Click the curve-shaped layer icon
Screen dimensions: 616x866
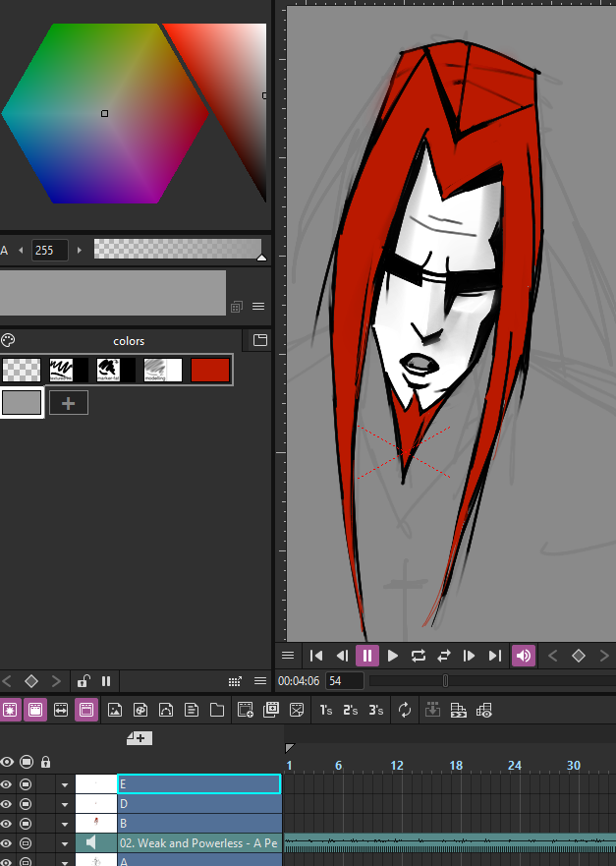coord(166,711)
